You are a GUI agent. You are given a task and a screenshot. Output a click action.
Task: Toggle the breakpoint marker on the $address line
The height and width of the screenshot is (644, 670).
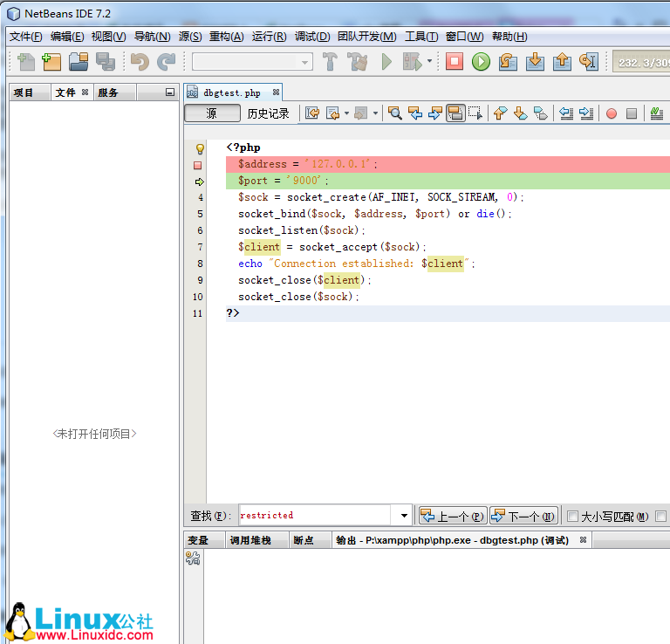197,166
